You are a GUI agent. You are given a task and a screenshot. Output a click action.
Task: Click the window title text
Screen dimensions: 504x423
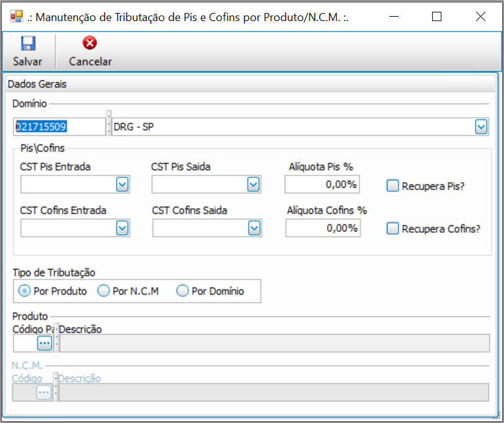coord(188,17)
